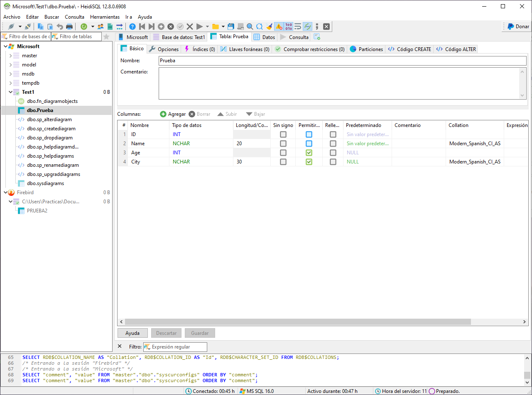This screenshot has height=395, width=532.
Task: Collapse the Microsoft session tree node
Action: 5,46
